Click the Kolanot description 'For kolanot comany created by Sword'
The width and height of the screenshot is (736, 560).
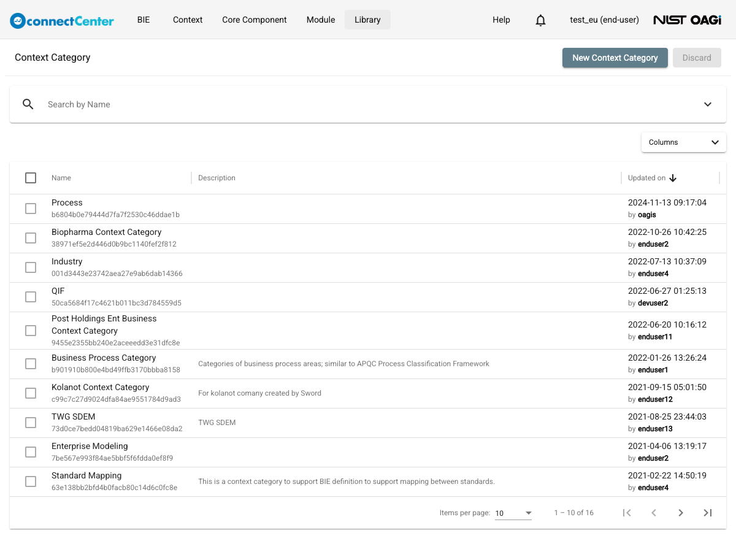pos(259,393)
